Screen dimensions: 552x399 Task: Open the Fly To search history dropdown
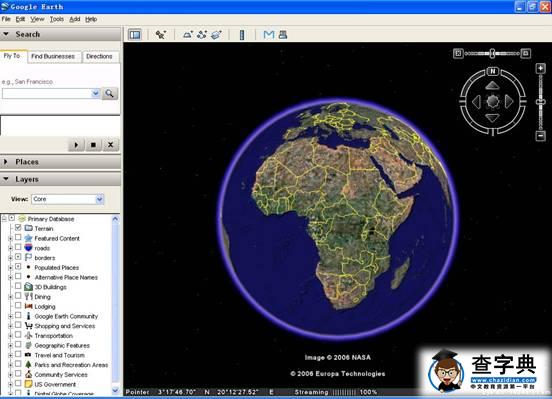[x=95, y=93]
